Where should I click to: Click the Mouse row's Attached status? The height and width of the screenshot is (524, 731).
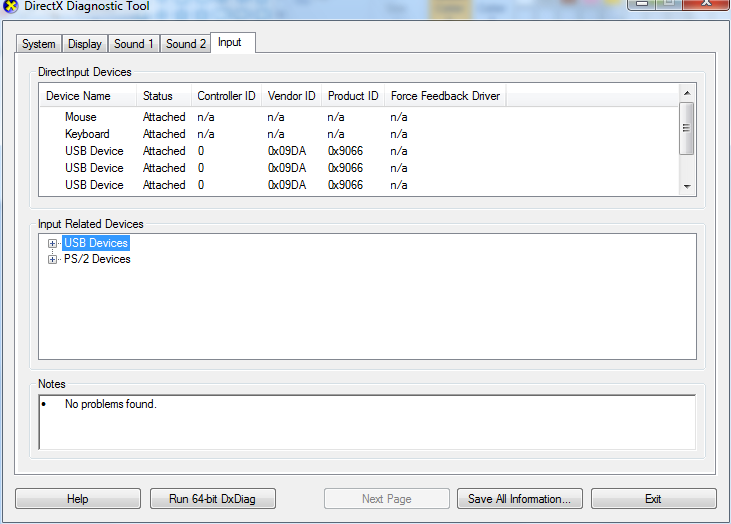[x=164, y=117]
